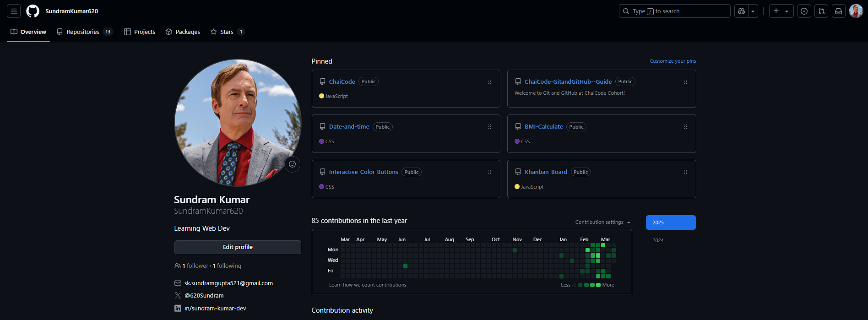Open the Khanban-Board repository link

[546, 172]
